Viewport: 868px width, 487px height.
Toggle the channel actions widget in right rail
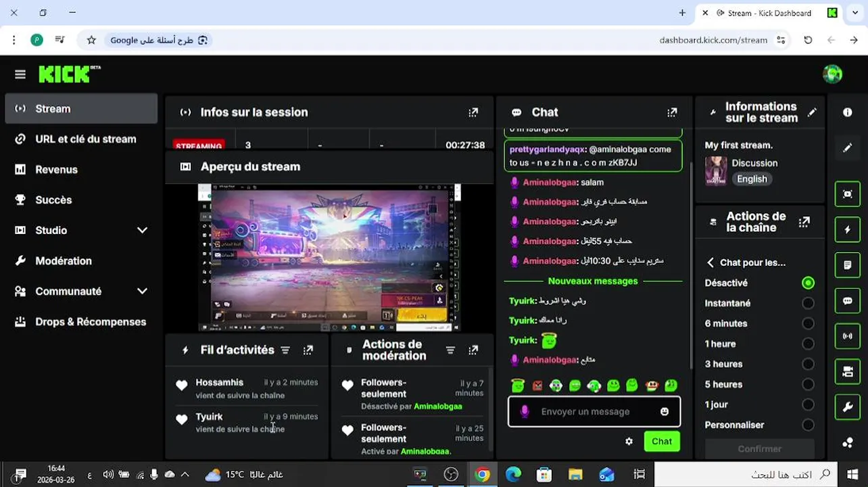pyautogui.click(x=848, y=371)
